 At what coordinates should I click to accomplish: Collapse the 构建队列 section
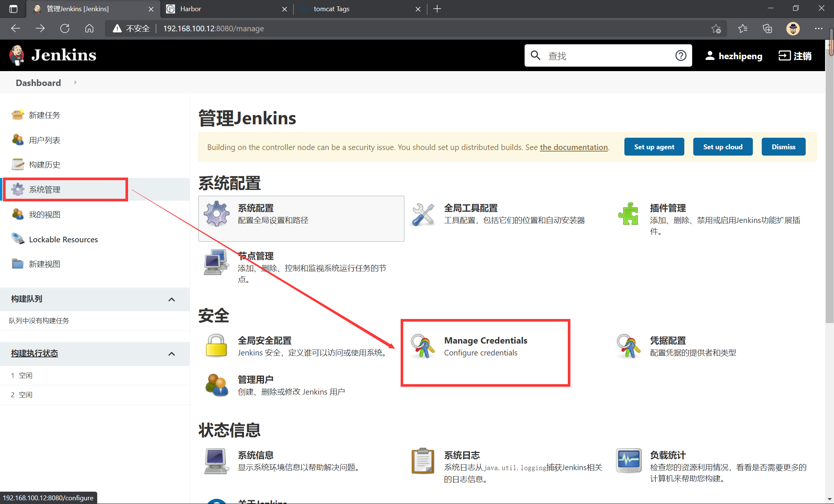click(x=172, y=299)
